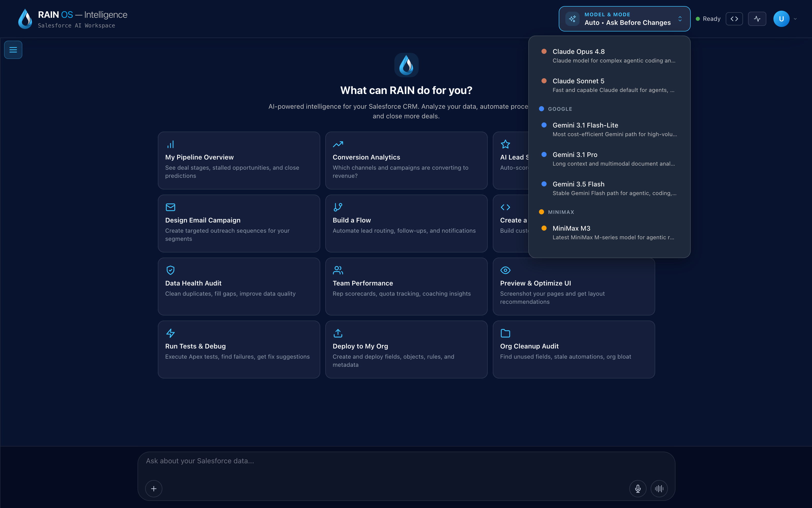The width and height of the screenshot is (812, 508).
Task: Click the user avatar U
Action: pyautogui.click(x=781, y=19)
